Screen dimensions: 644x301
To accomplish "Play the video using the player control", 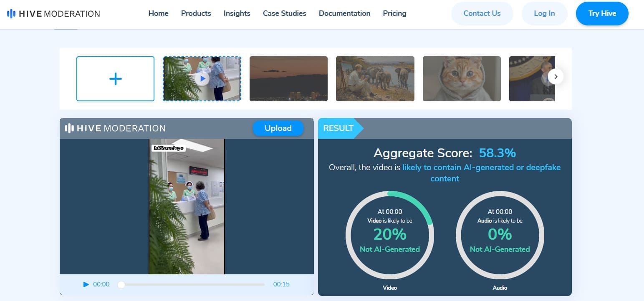I will (86, 284).
